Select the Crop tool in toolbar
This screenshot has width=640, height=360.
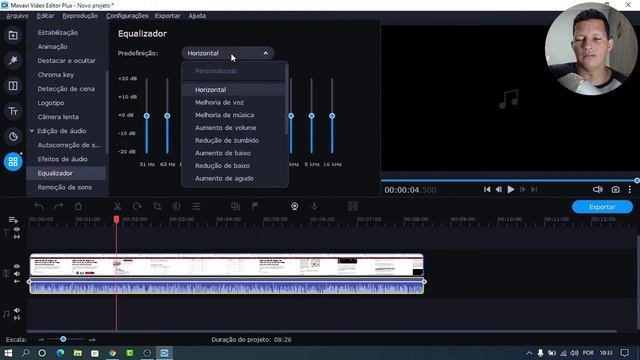click(157, 207)
